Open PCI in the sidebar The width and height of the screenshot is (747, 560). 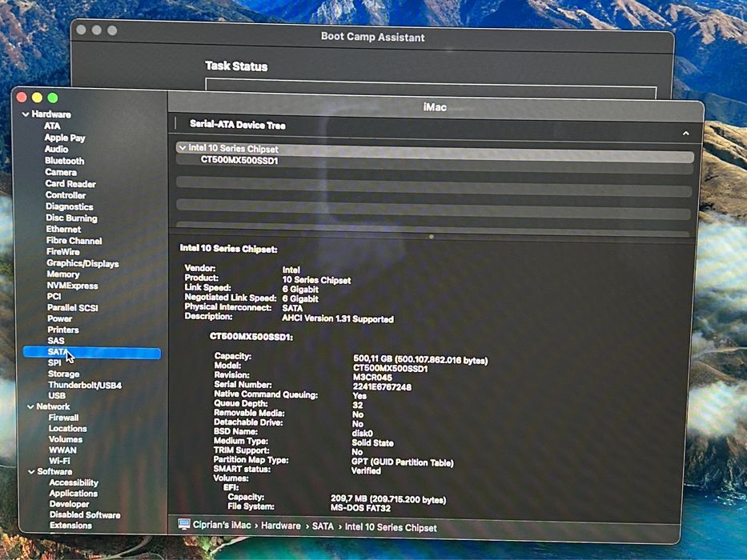click(x=54, y=297)
